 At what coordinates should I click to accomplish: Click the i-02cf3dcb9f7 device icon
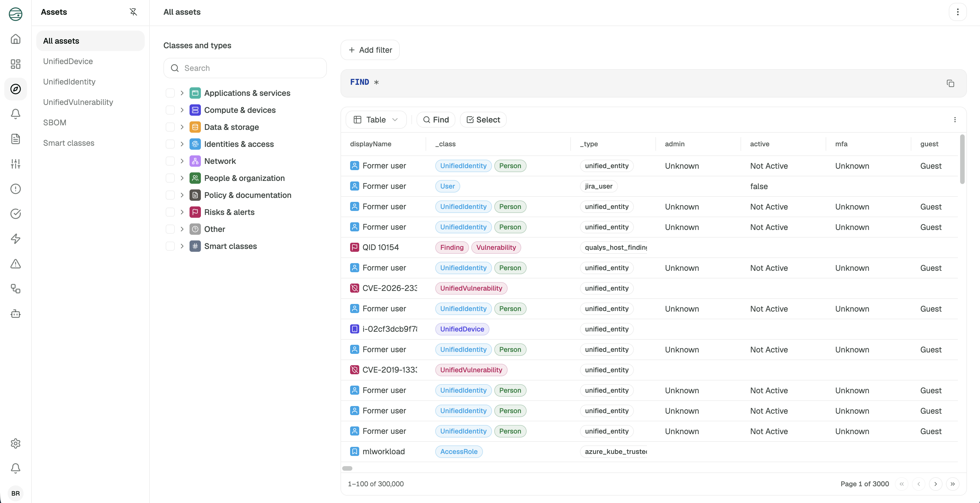[x=355, y=329]
